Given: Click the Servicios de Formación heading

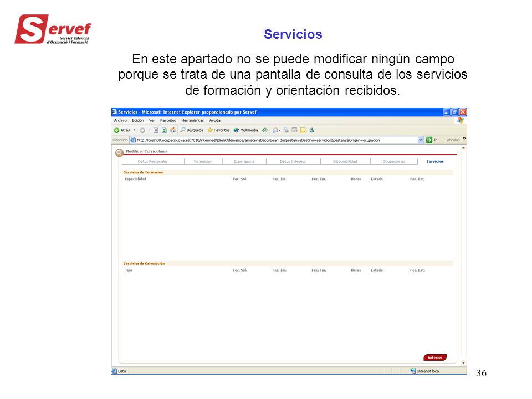Looking at the screenshot, I should (143, 172).
